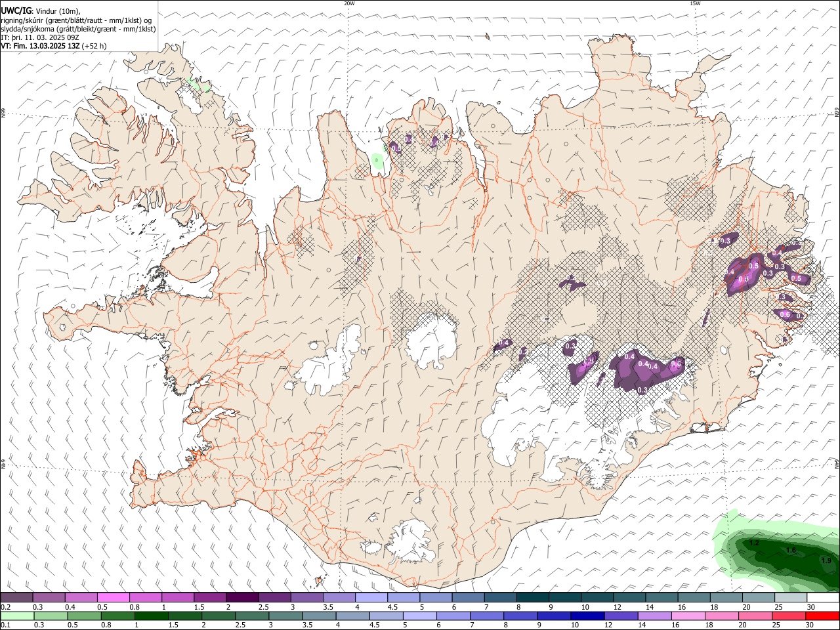Select the 'IT: þri. 11. 03. 2025 09Z' line
The width and height of the screenshot is (840, 630).
tap(40, 37)
